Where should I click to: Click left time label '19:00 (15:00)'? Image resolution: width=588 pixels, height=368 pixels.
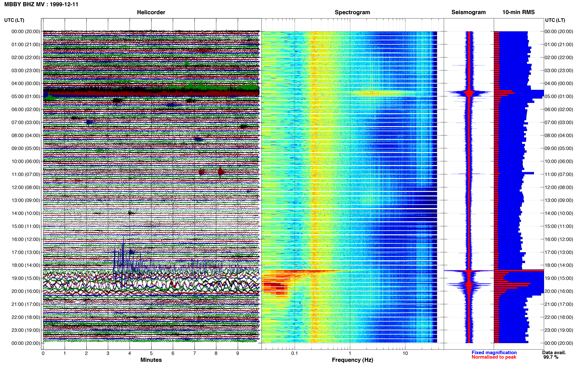pyautogui.click(x=26, y=278)
